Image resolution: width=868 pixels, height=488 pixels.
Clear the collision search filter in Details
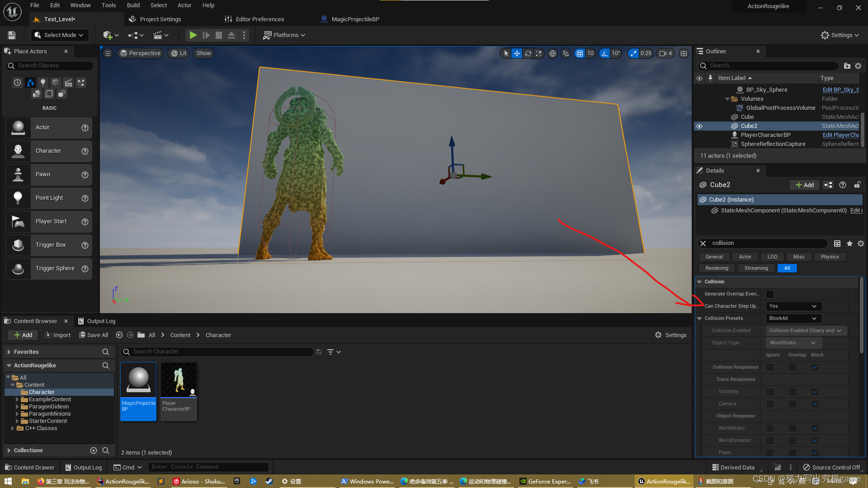click(703, 244)
